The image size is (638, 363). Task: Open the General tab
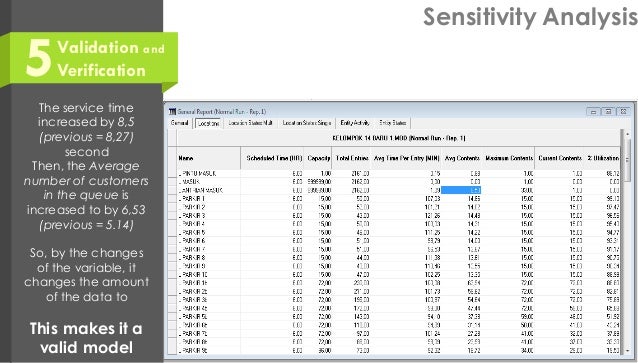[179, 123]
